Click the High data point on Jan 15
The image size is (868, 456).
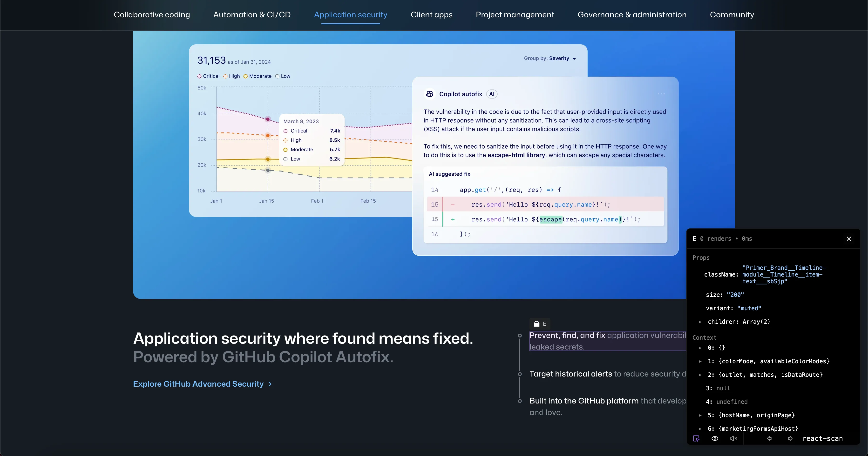[268, 136]
